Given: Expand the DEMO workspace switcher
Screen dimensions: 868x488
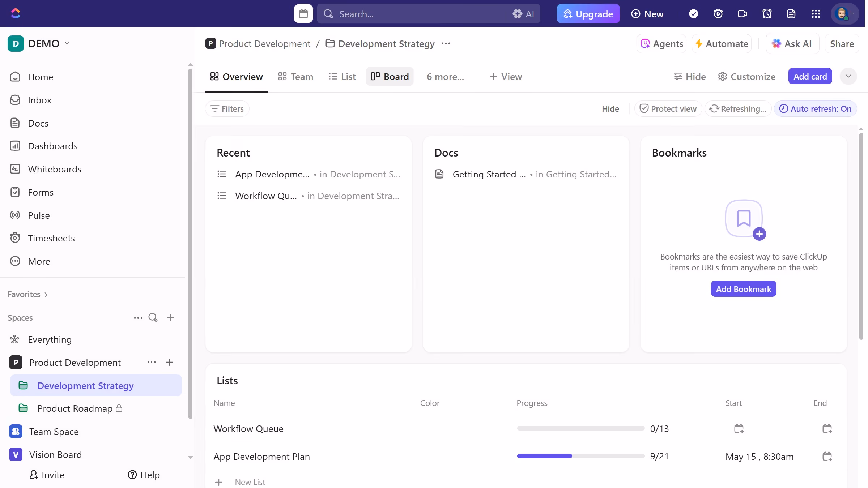Looking at the screenshot, I should [39, 43].
